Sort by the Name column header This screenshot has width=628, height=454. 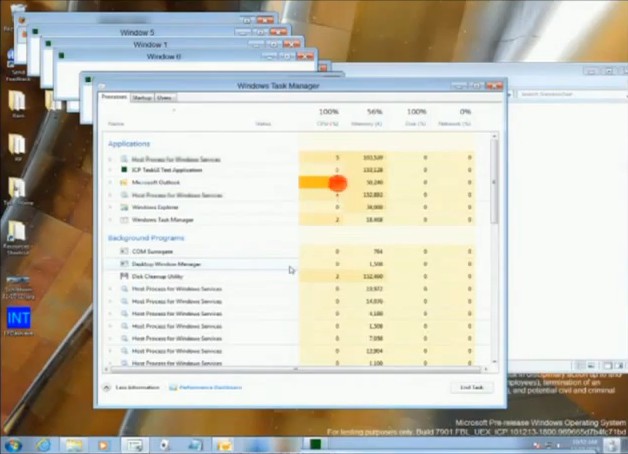(116, 124)
